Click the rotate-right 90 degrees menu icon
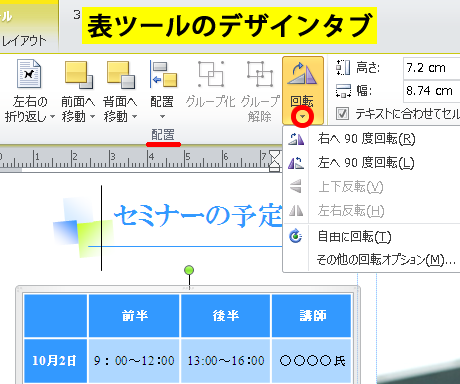460x384 pixels. pyautogui.click(x=296, y=139)
